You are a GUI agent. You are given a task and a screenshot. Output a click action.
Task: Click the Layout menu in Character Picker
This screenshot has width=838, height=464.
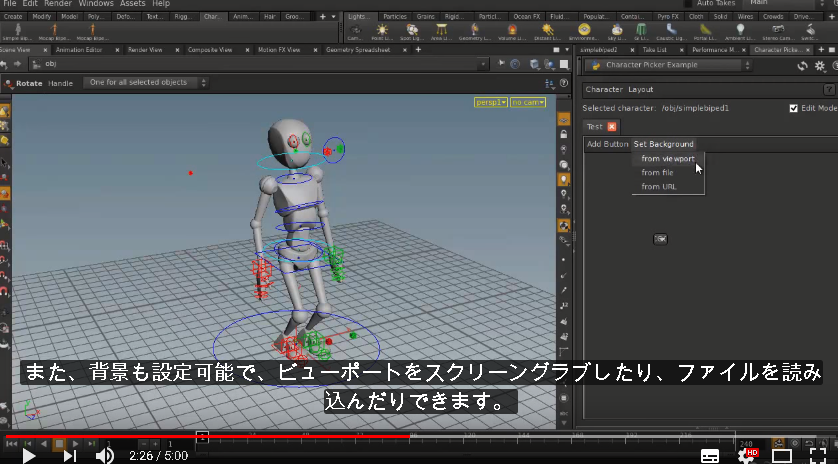point(640,89)
